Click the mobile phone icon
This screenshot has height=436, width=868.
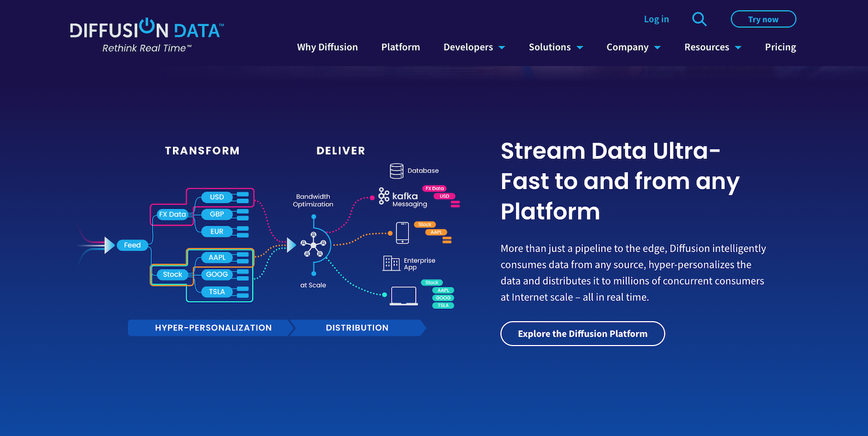coord(403,232)
